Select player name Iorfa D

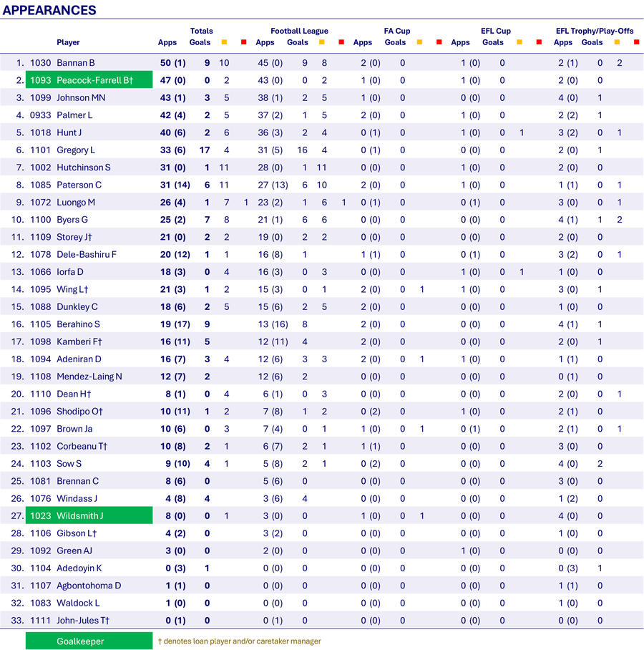pyautogui.click(x=70, y=272)
